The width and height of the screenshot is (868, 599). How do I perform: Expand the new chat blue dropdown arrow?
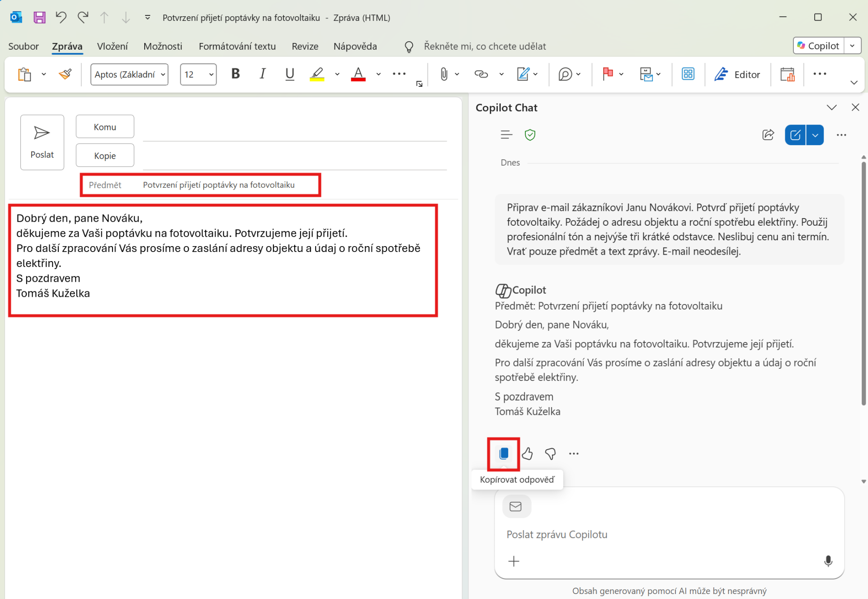[x=815, y=135]
